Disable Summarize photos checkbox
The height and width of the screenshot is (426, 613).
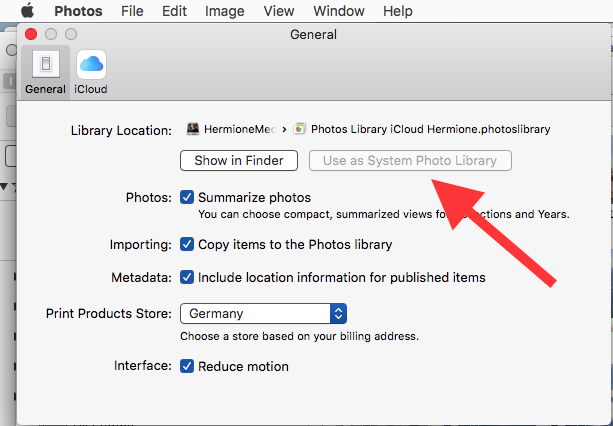point(187,197)
